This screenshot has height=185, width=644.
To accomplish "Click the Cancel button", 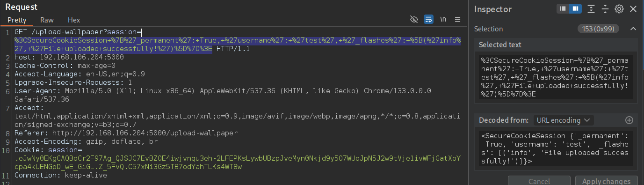I will pos(539,181).
